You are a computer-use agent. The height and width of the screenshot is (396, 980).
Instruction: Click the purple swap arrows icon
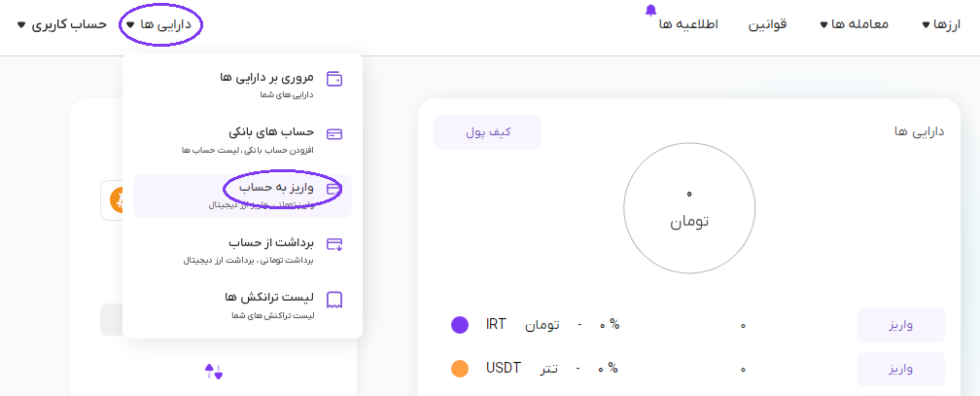click(x=214, y=371)
